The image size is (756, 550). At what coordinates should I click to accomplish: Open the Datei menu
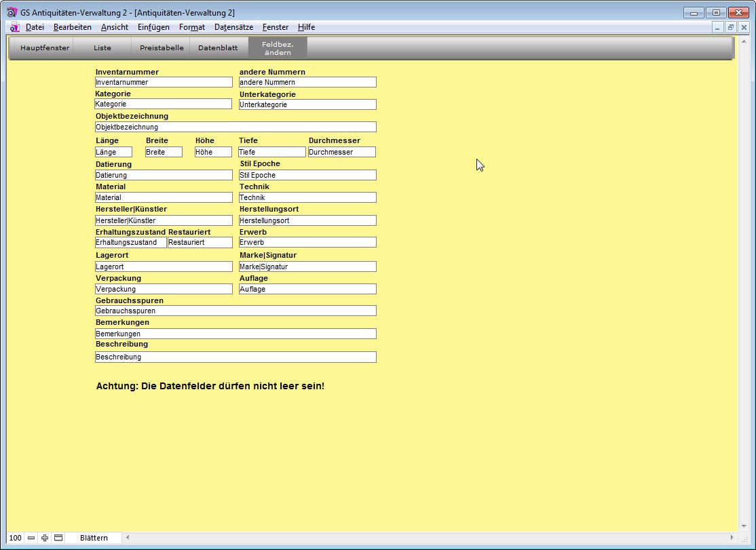[x=35, y=27]
